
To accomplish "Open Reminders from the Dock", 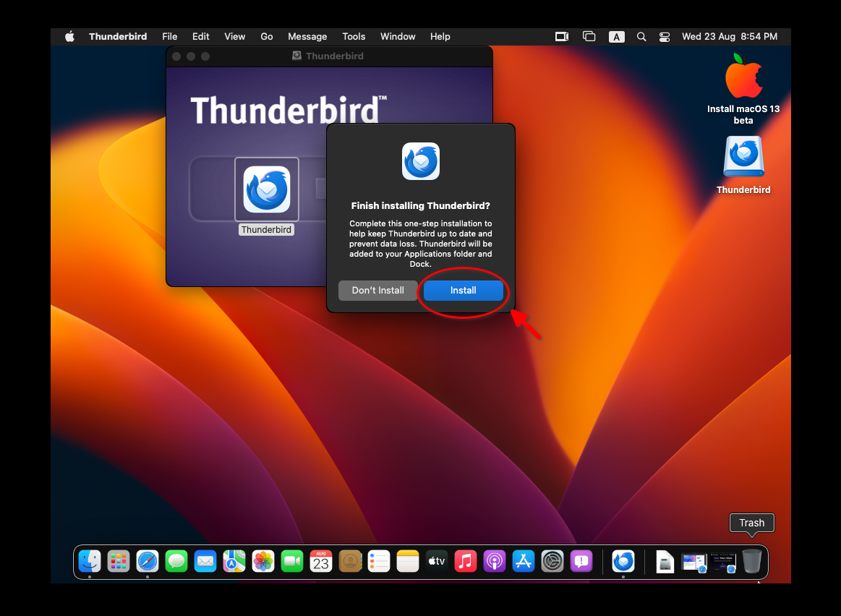I will tap(379, 561).
